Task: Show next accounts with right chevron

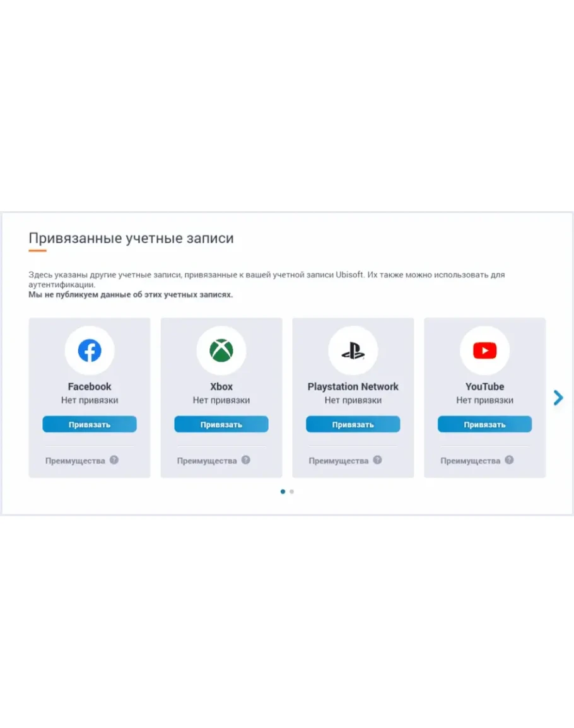Action: tap(558, 398)
